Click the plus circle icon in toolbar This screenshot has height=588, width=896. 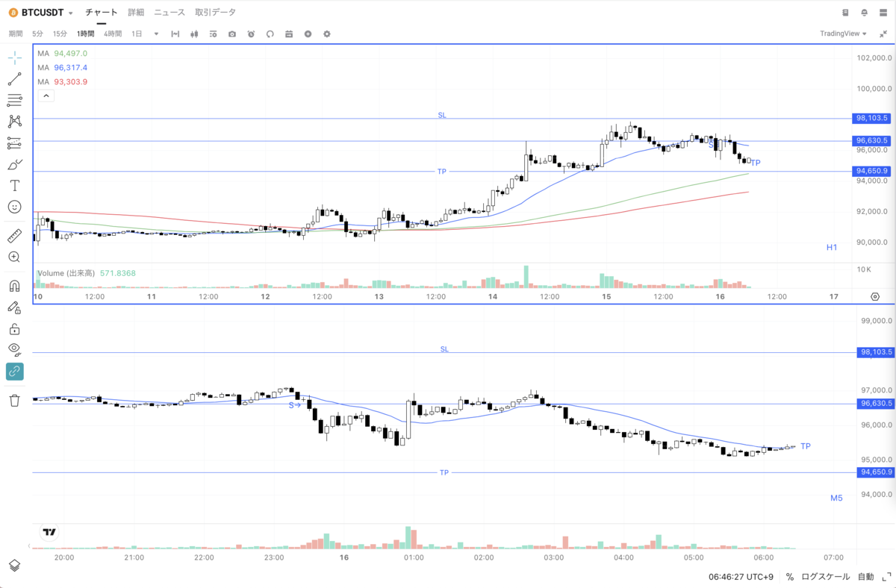coord(308,34)
